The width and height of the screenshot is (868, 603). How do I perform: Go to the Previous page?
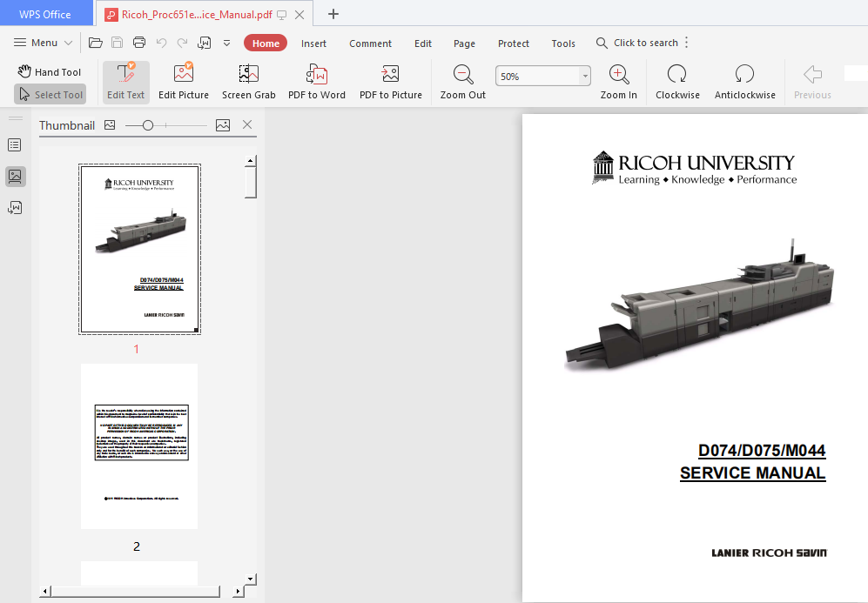pyautogui.click(x=812, y=82)
